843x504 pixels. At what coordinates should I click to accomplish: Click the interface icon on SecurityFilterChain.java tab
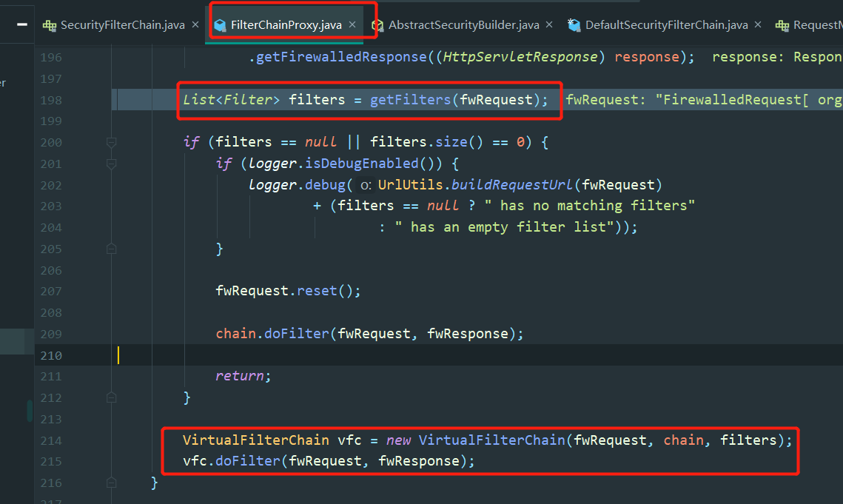coord(49,24)
